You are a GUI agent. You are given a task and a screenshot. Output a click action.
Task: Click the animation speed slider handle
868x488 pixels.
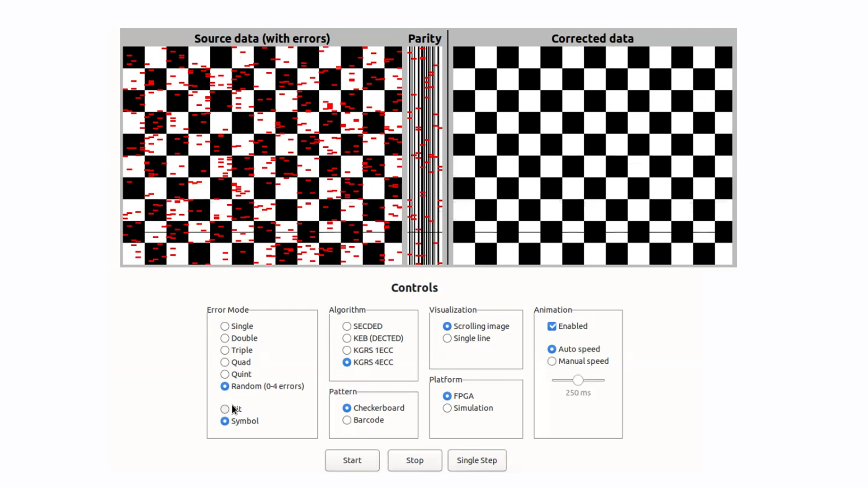tap(578, 380)
